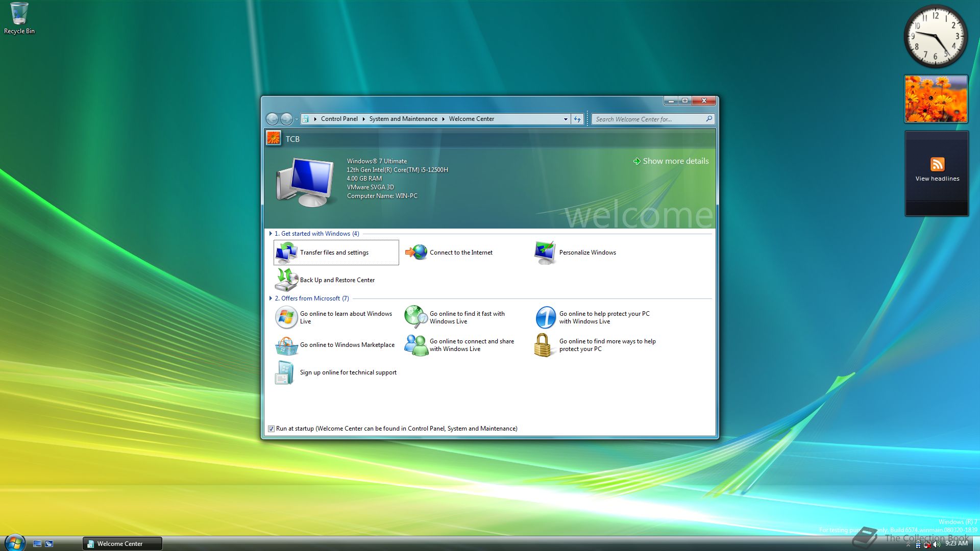
Task: Click the lighthouse-shaped tray icon
Action: click(918, 544)
